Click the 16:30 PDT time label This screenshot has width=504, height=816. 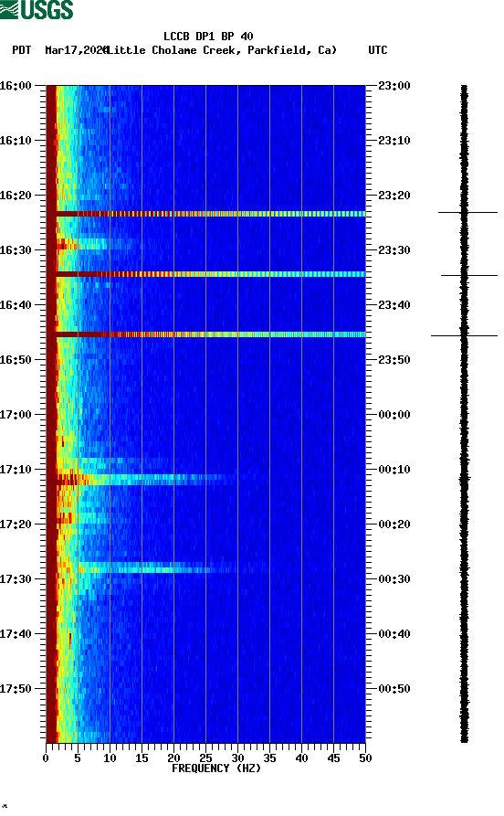16,249
